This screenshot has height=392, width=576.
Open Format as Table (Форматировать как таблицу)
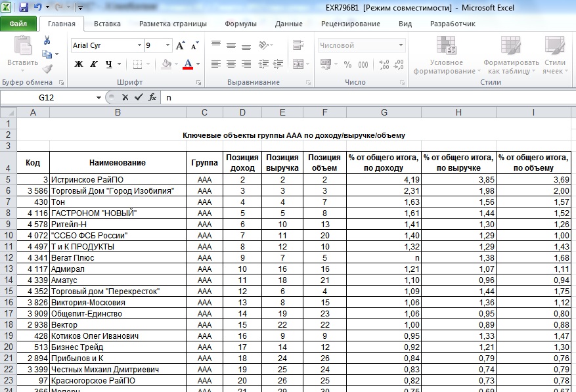(511, 55)
